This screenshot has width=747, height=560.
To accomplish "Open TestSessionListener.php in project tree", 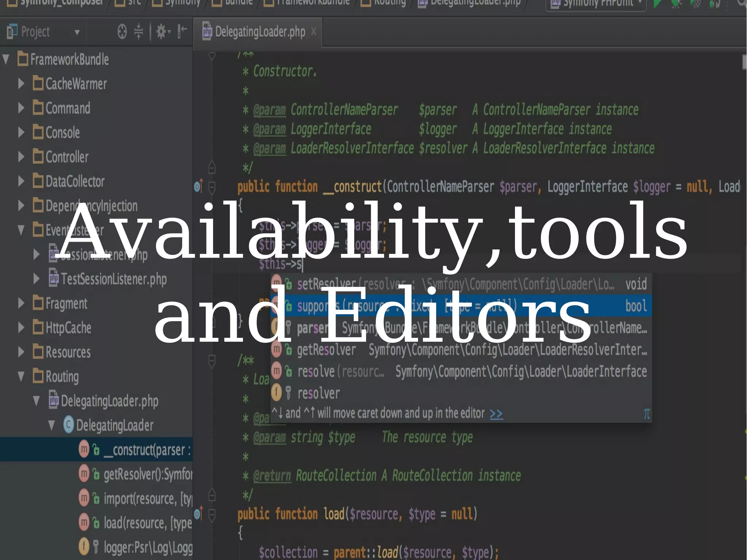I will (x=113, y=279).
